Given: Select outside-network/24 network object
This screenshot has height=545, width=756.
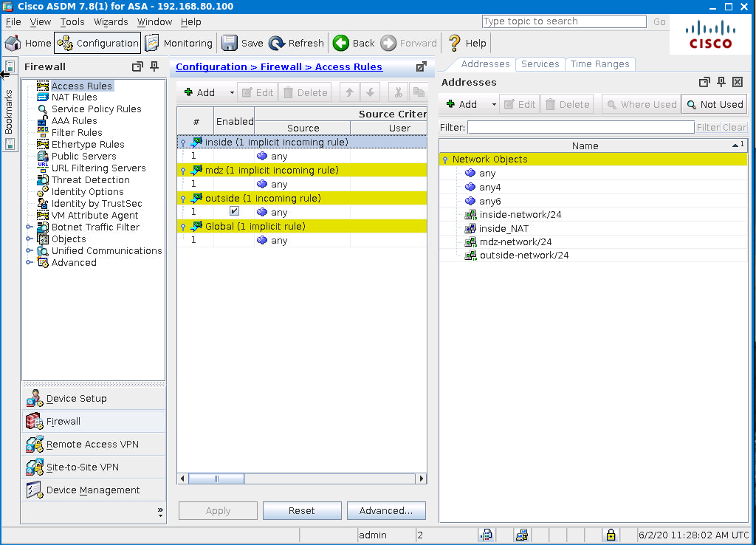Looking at the screenshot, I should [x=524, y=255].
